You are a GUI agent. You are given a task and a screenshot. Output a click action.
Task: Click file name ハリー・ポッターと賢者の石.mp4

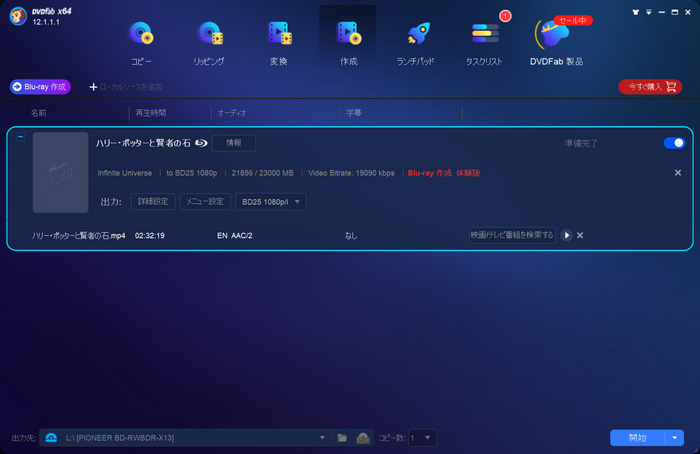pyautogui.click(x=79, y=236)
